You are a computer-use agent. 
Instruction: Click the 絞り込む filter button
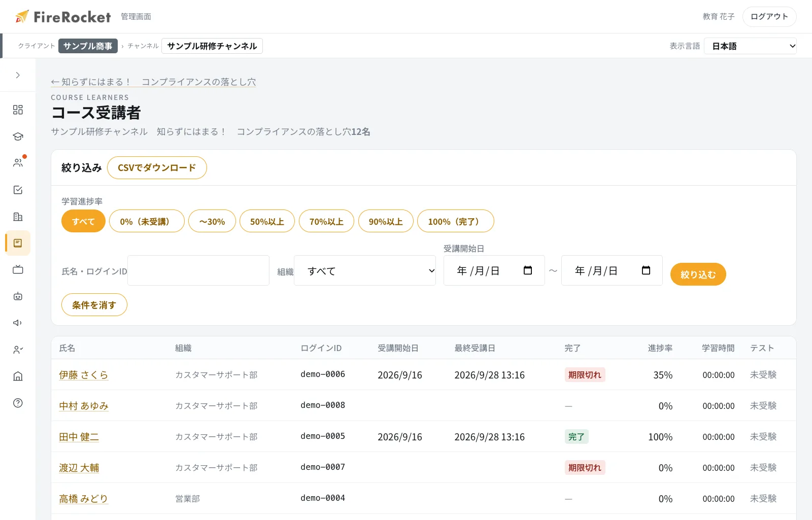698,274
